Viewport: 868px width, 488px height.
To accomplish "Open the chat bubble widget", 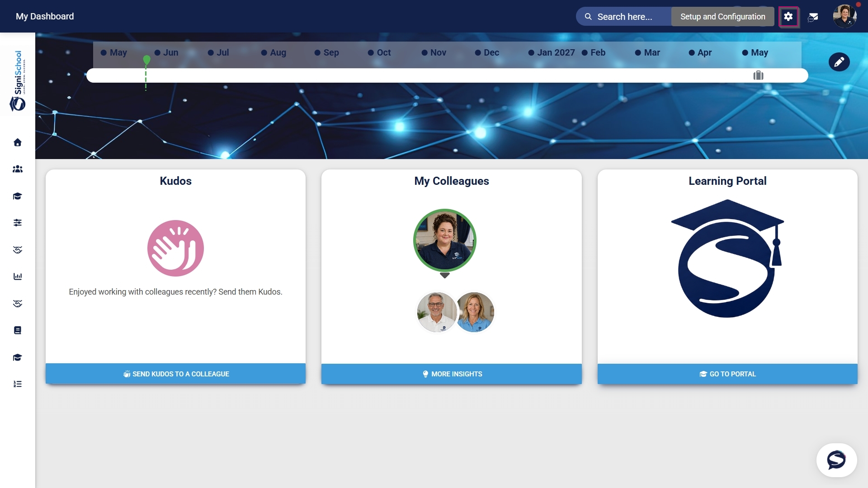I will click(836, 460).
